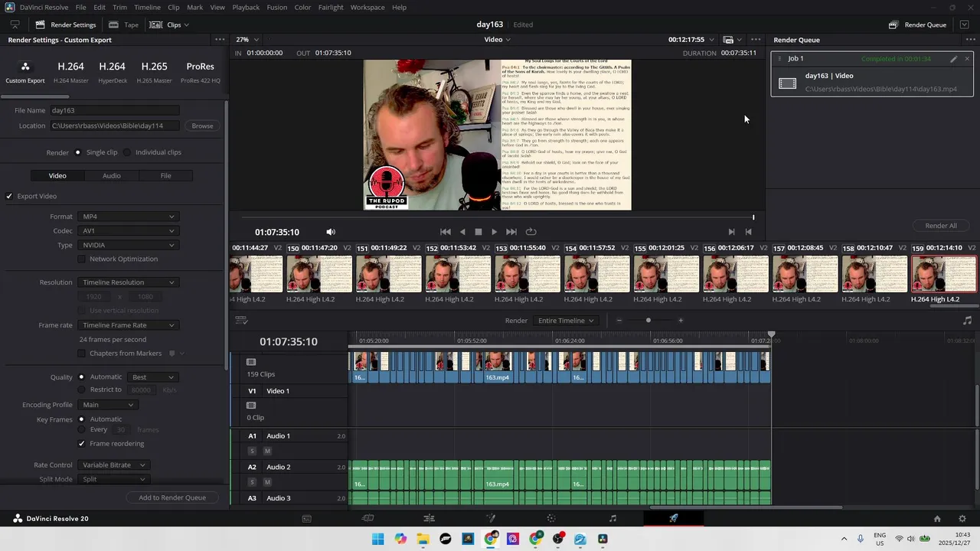The width and height of the screenshot is (980, 551).
Task: Open Render Settings options three-dot menu
Action: point(220,40)
